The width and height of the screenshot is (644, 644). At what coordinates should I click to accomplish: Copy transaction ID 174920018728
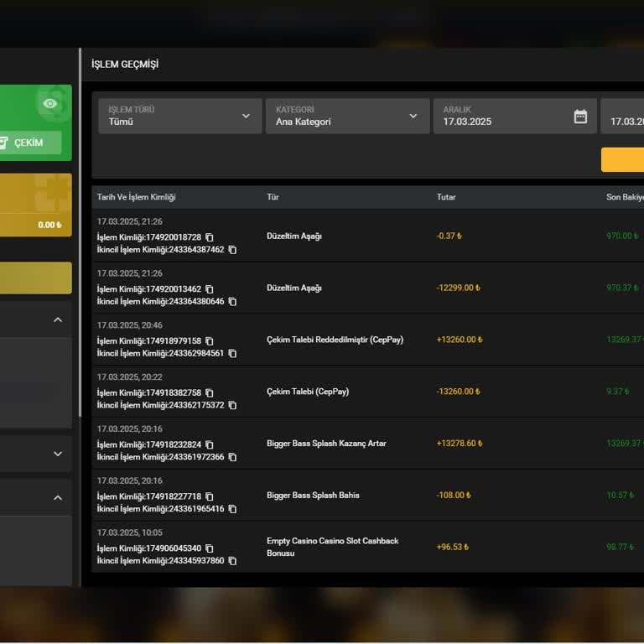(210, 237)
